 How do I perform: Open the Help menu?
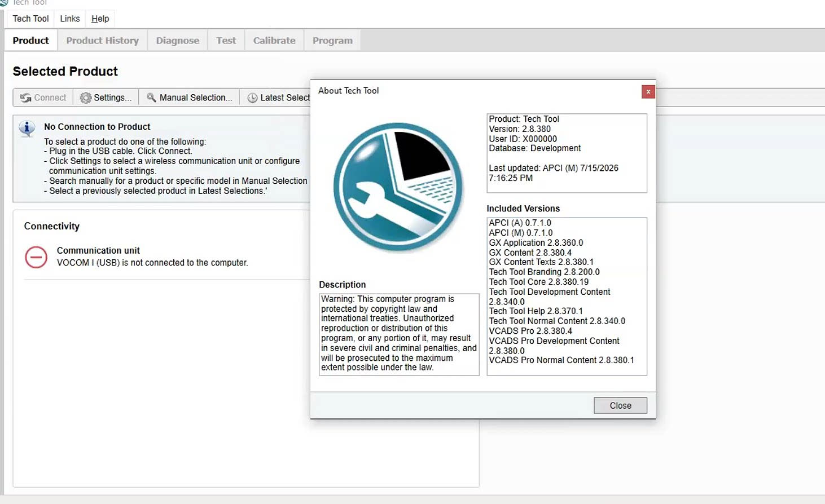100,19
